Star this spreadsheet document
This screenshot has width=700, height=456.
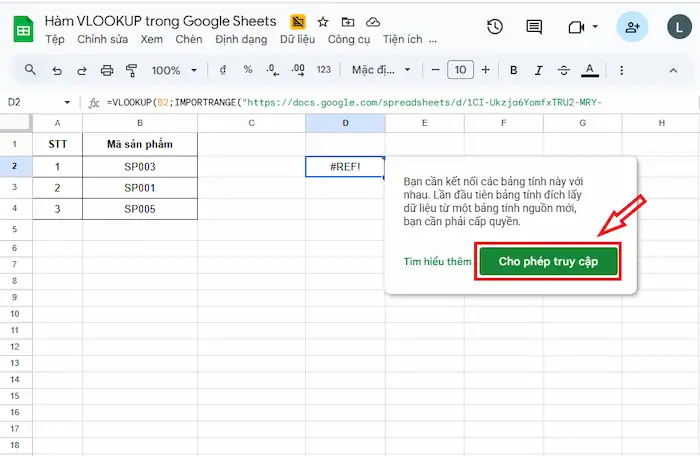tap(322, 21)
